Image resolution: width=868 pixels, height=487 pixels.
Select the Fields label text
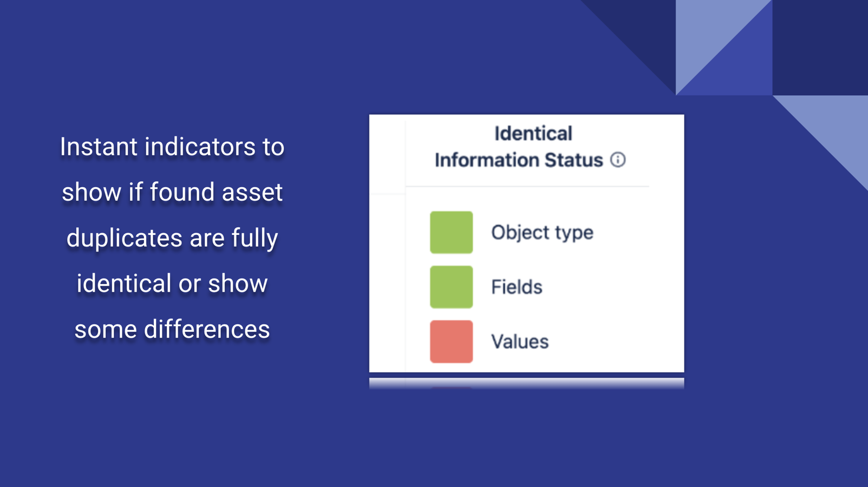tap(516, 287)
